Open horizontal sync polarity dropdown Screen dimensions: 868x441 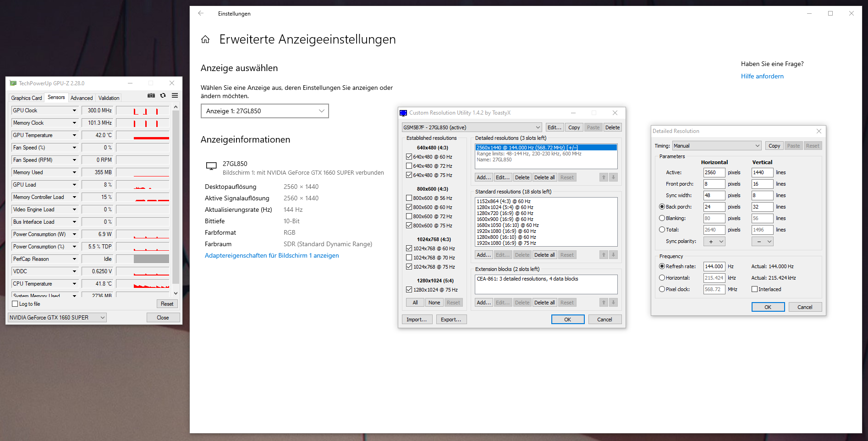(714, 242)
